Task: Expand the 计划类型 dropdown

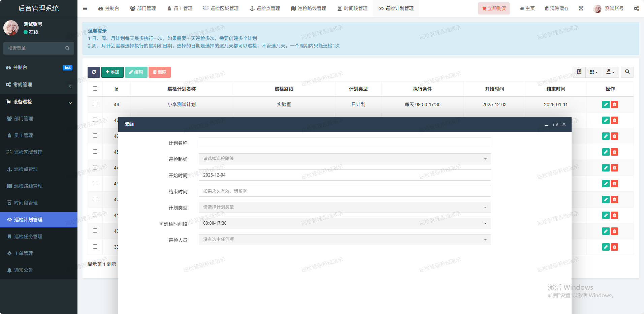Action: click(x=345, y=207)
